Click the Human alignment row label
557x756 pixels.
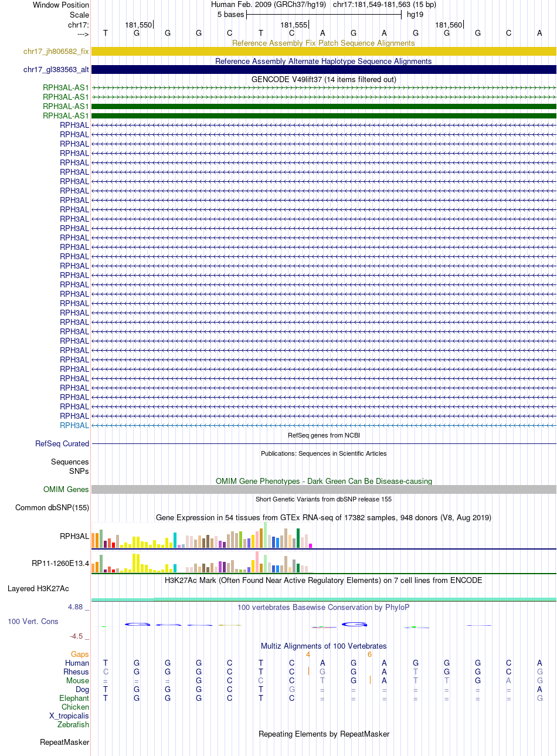click(x=77, y=663)
